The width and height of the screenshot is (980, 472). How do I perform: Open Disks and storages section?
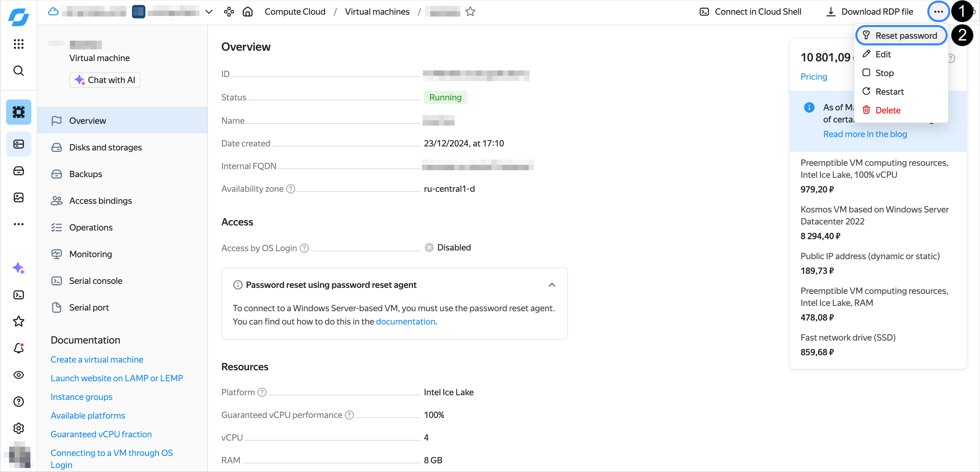pyautogui.click(x=123, y=147)
